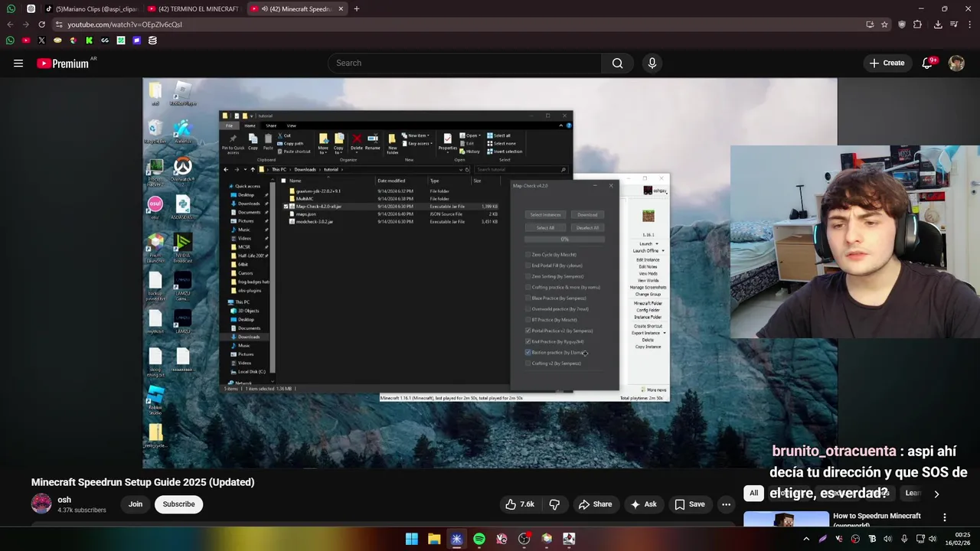
Task: Open Spotify from the taskbar
Action: click(479, 539)
